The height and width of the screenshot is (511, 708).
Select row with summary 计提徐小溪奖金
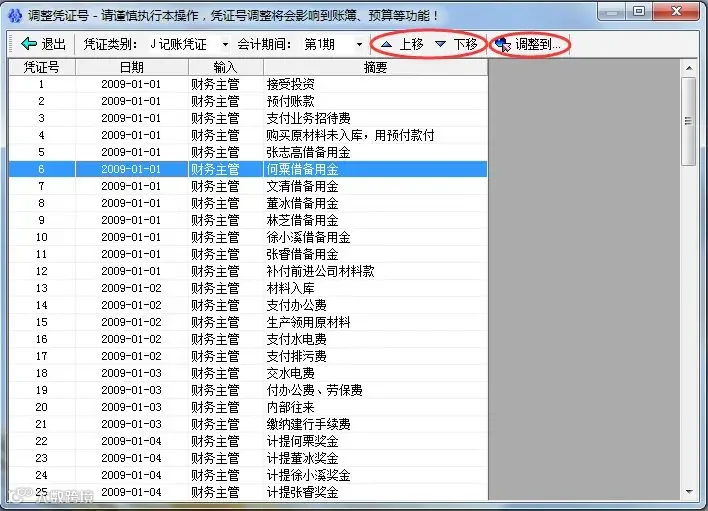point(248,475)
